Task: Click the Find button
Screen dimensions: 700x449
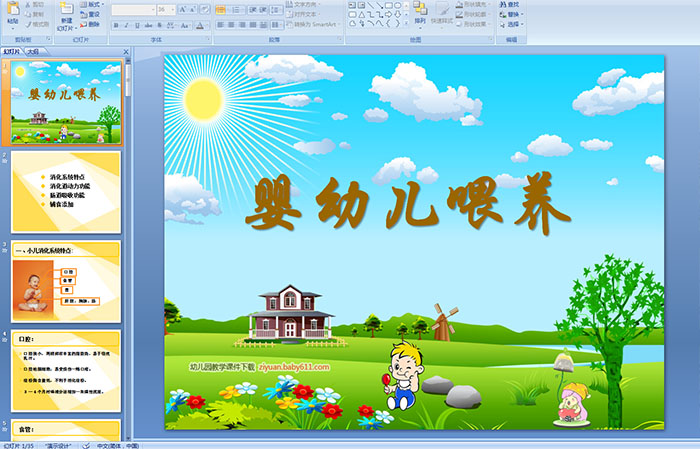Action: tap(509, 4)
